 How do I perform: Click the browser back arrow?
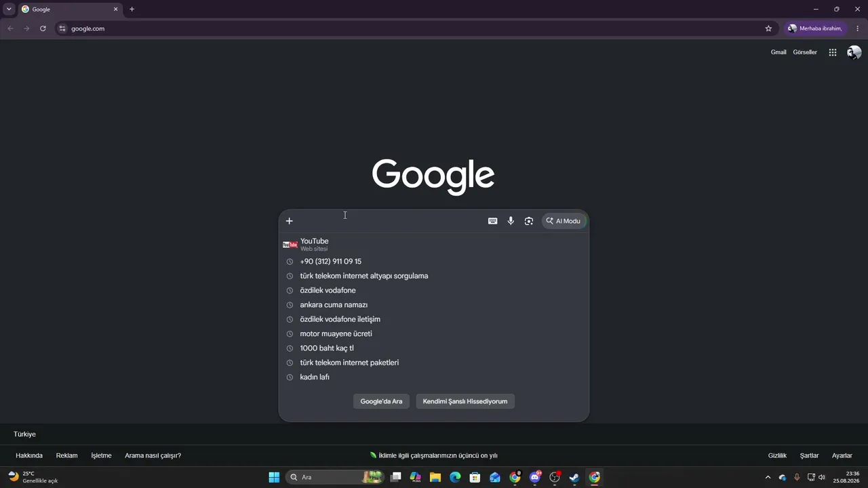[10, 28]
